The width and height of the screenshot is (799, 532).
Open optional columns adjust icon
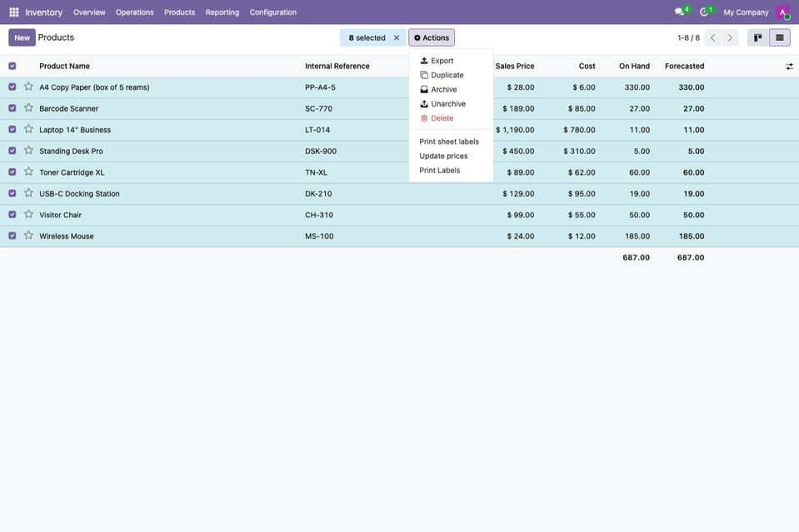pyautogui.click(x=789, y=66)
